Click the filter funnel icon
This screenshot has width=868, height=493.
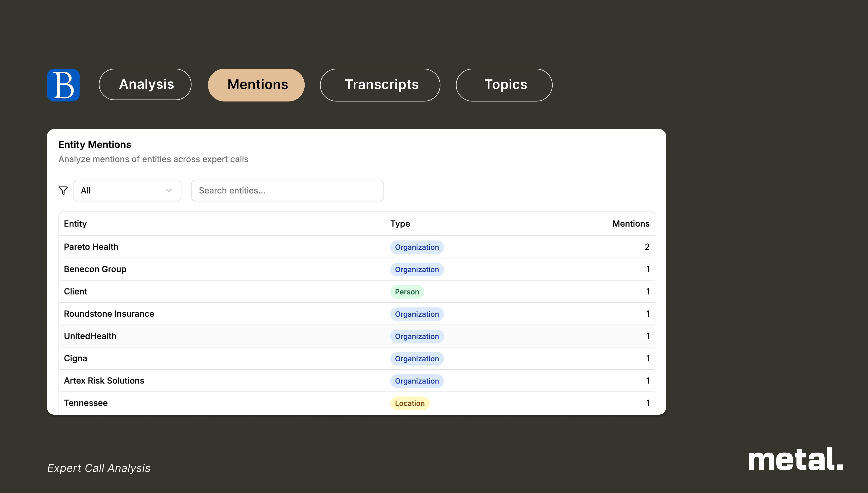tap(63, 191)
